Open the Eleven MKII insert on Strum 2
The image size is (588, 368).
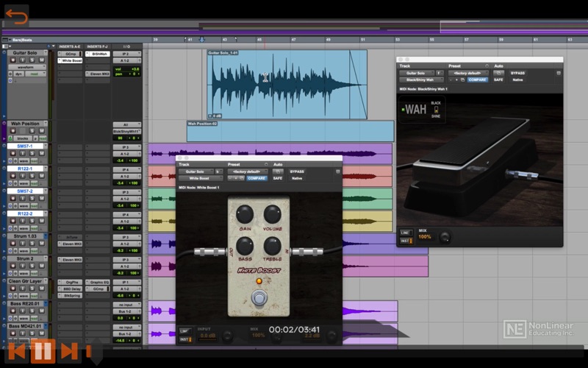(x=70, y=260)
